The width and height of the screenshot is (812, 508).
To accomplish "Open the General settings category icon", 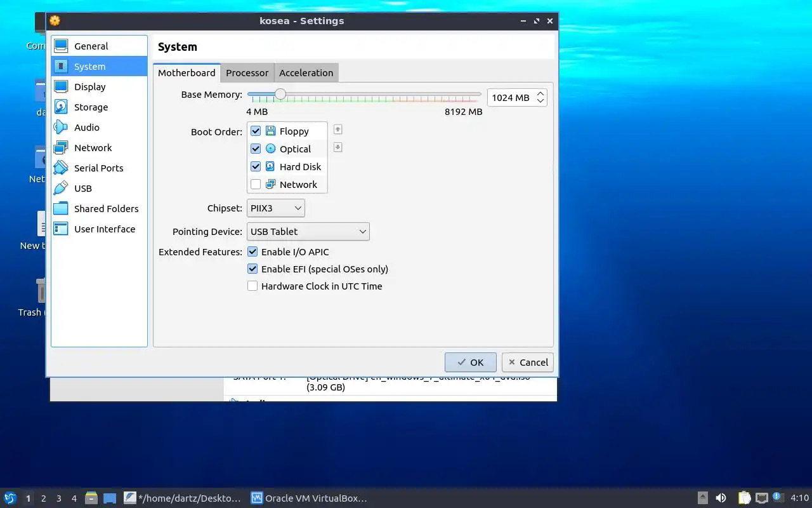I will click(x=61, y=46).
